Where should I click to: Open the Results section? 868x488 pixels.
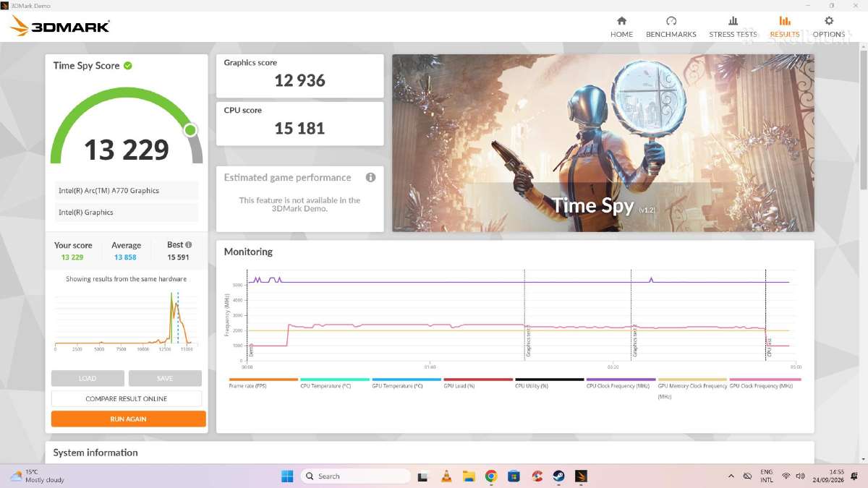(785, 27)
